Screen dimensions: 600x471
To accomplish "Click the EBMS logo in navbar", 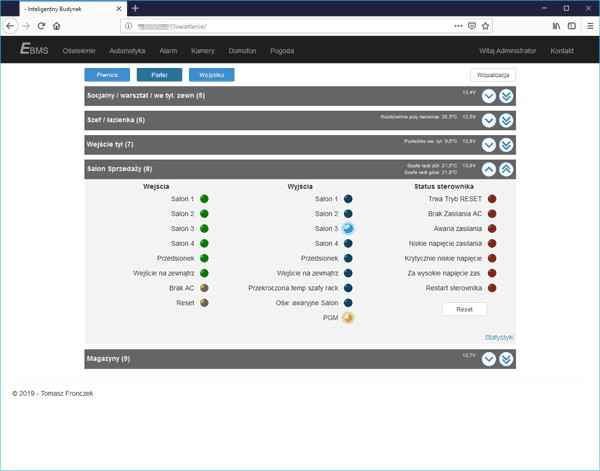I will click(x=35, y=50).
